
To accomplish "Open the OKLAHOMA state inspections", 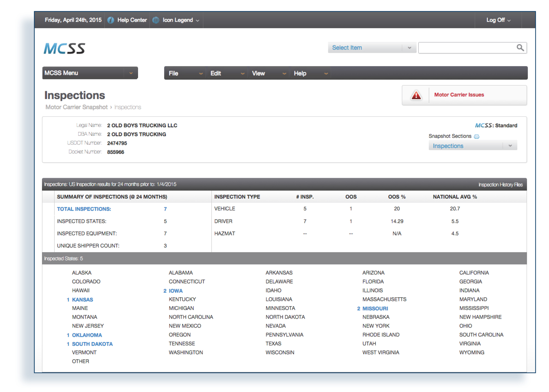I will pyautogui.click(x=87, y=335).
